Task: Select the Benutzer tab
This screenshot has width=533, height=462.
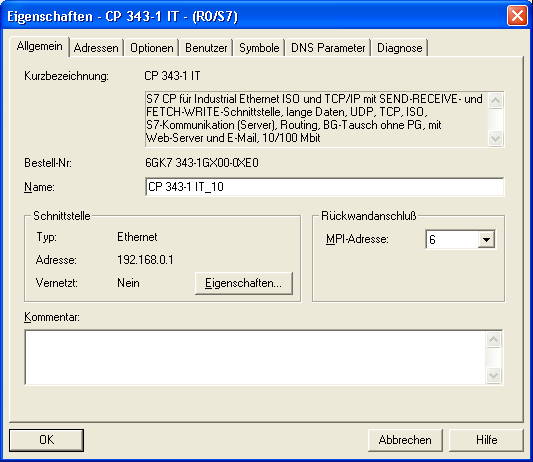Action: (x=206, y=48)
